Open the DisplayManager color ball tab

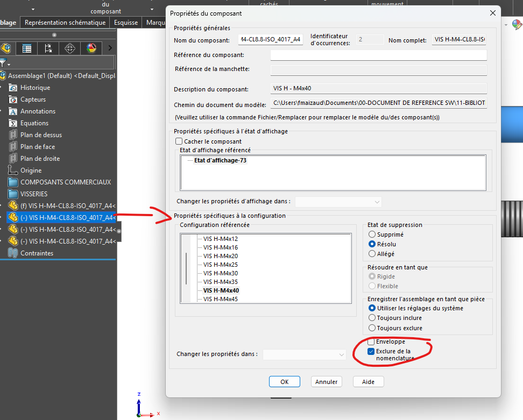coord(91,48)
